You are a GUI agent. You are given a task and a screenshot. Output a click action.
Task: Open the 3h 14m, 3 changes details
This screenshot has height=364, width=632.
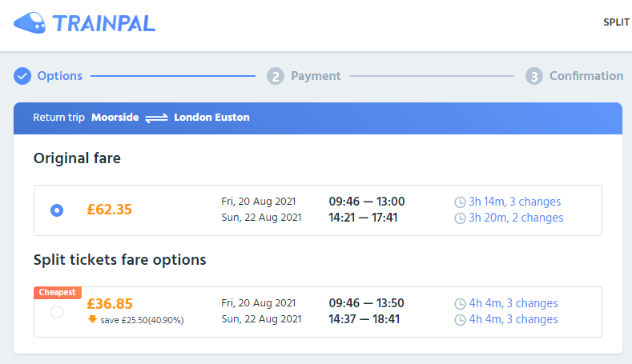point(515,202)
